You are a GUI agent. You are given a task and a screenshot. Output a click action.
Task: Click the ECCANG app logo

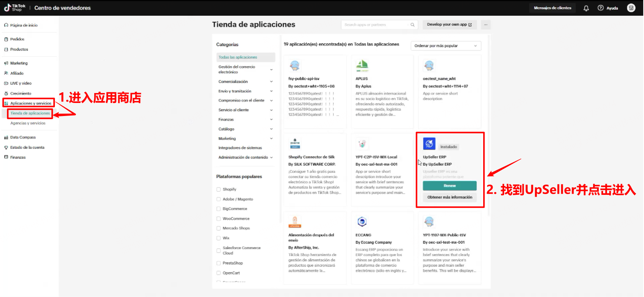(x=362, y=222)
